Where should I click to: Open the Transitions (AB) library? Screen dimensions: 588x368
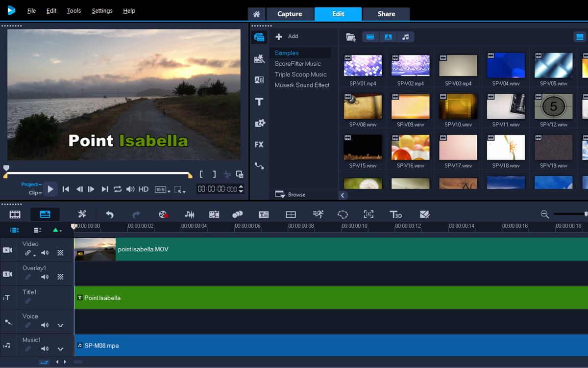(x=259, y=79)
